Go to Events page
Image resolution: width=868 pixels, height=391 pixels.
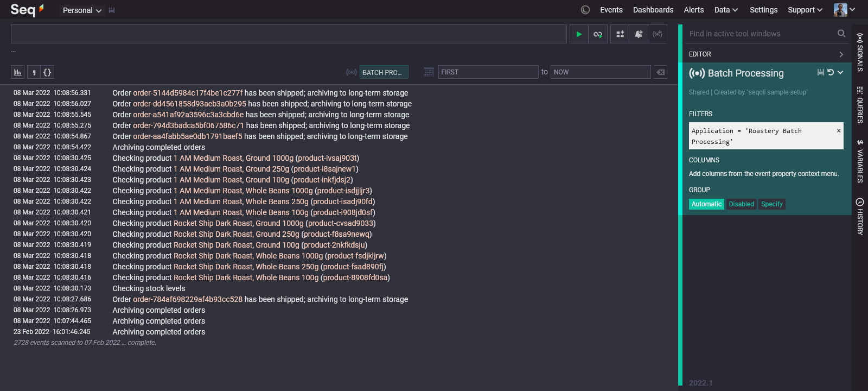tap(611, 10)
